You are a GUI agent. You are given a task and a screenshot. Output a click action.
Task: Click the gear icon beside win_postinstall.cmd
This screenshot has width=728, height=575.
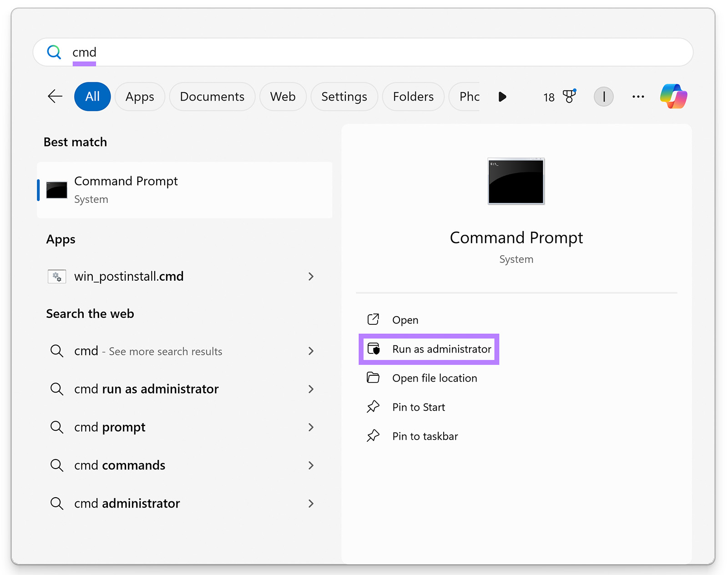coord(56,276)
